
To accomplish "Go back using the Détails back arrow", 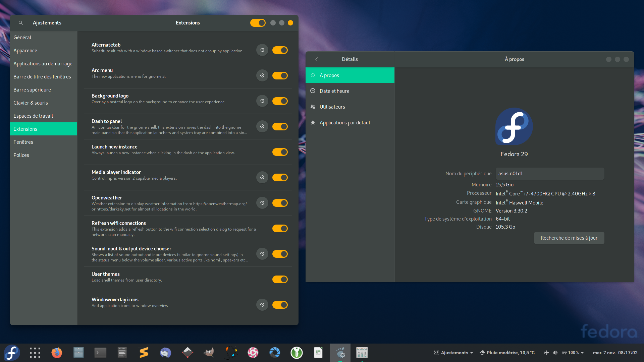I will [x=316, y=59].
